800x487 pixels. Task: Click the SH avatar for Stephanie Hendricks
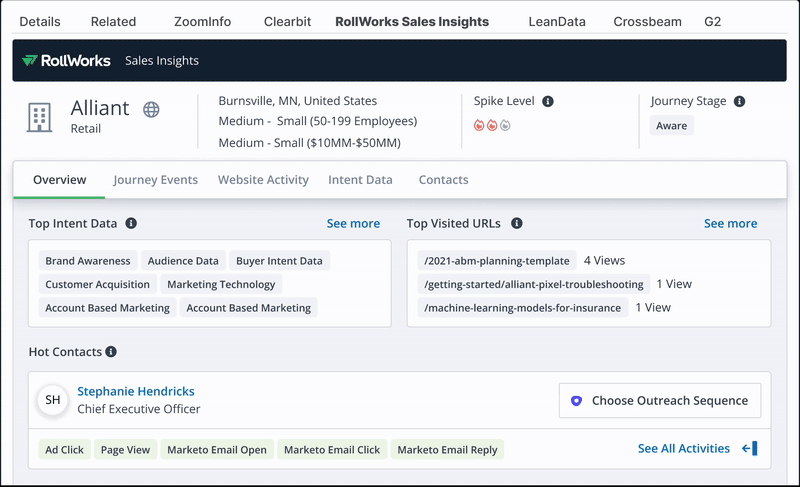[x=53, y=400]
